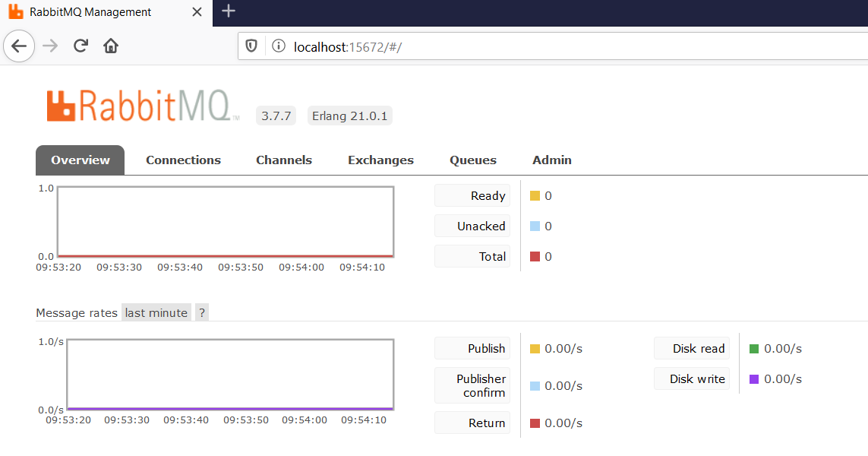Click the Message rates help question mark
Image resolution: width=868 pixels, height=456 pixels.
click(x=201, y=313)
